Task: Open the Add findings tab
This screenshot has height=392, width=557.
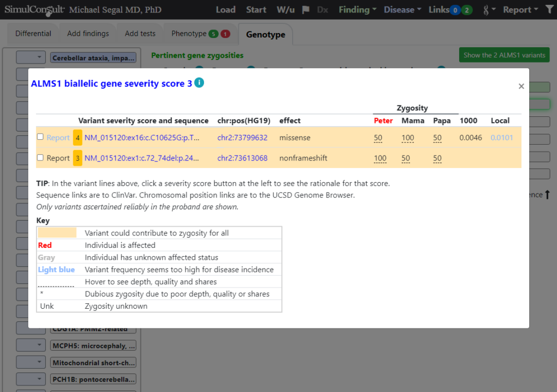Action: [x=88, y=34]
